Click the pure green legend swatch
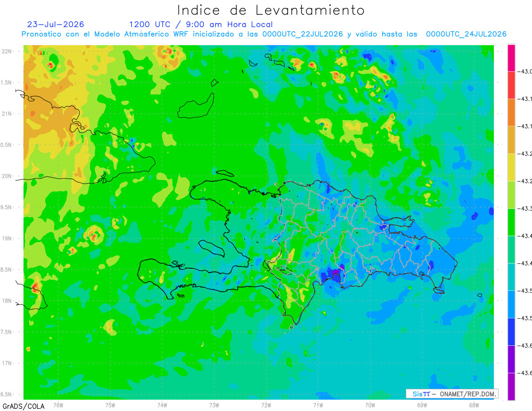532x411 pixels. point(511,222)
